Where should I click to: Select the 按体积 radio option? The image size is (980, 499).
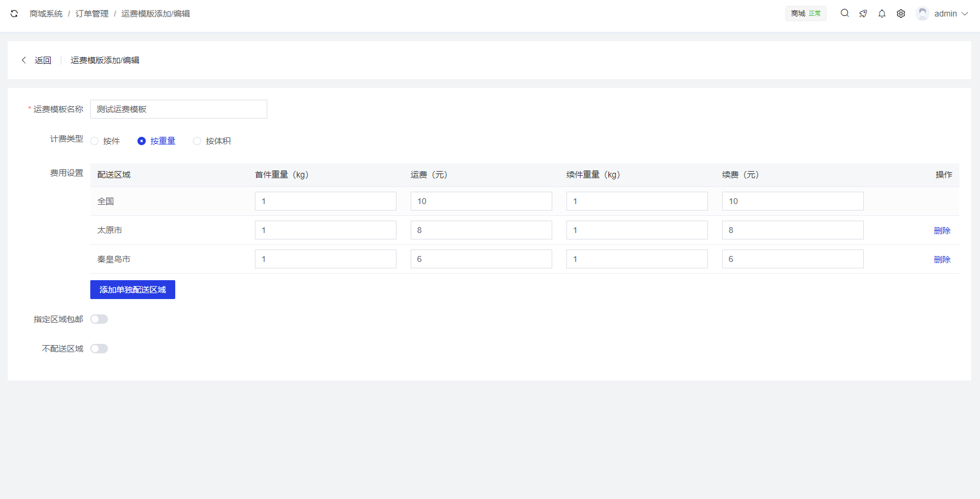(197, 141)
